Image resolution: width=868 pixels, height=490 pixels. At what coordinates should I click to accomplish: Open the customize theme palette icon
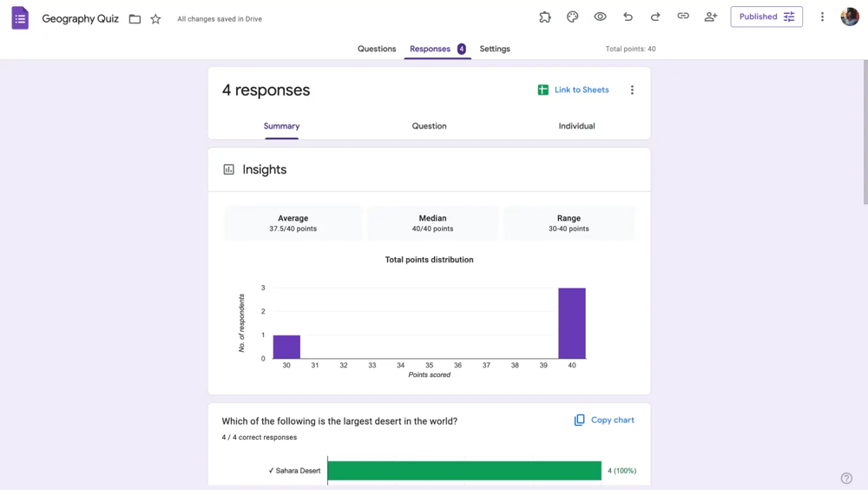[573, 17]
